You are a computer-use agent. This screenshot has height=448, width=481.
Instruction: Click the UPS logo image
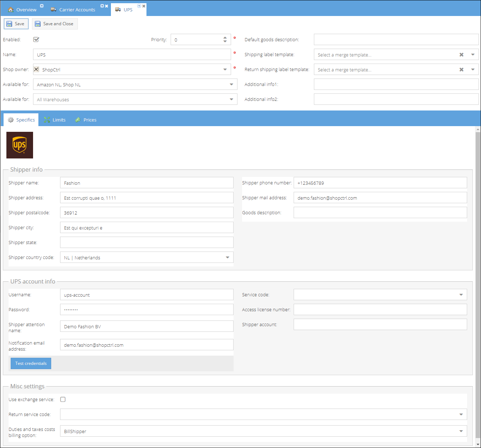[x=20, y=145]
